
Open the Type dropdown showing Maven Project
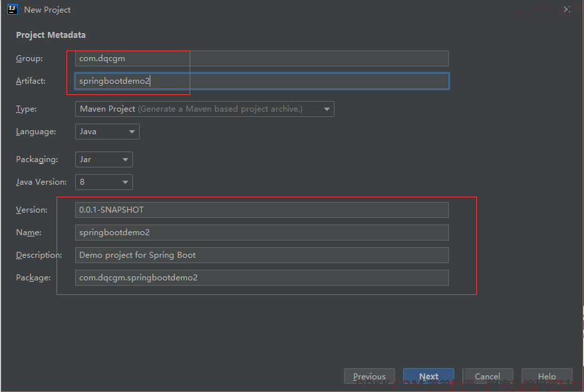point(204,109)
